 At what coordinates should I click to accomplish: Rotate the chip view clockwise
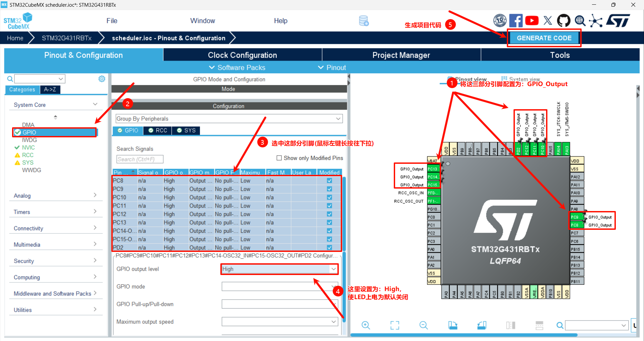coord(453,325)
